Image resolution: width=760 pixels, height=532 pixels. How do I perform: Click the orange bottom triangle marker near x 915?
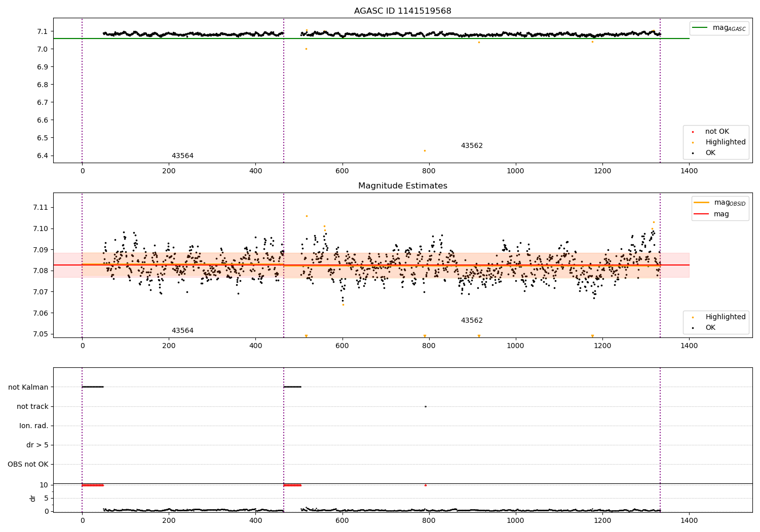coord(479,336)
